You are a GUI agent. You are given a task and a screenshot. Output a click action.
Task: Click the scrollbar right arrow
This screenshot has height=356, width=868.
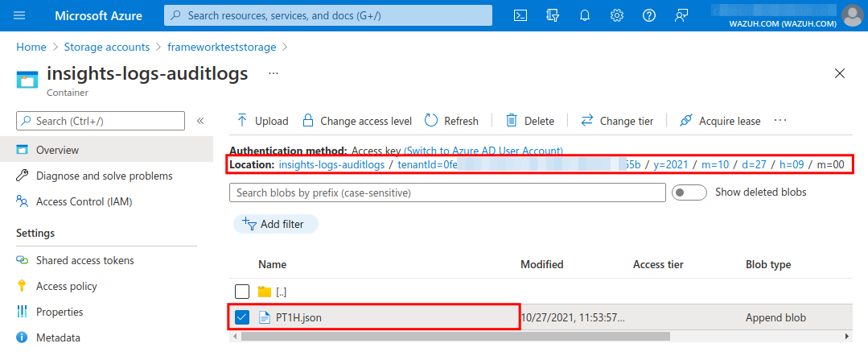847,336
